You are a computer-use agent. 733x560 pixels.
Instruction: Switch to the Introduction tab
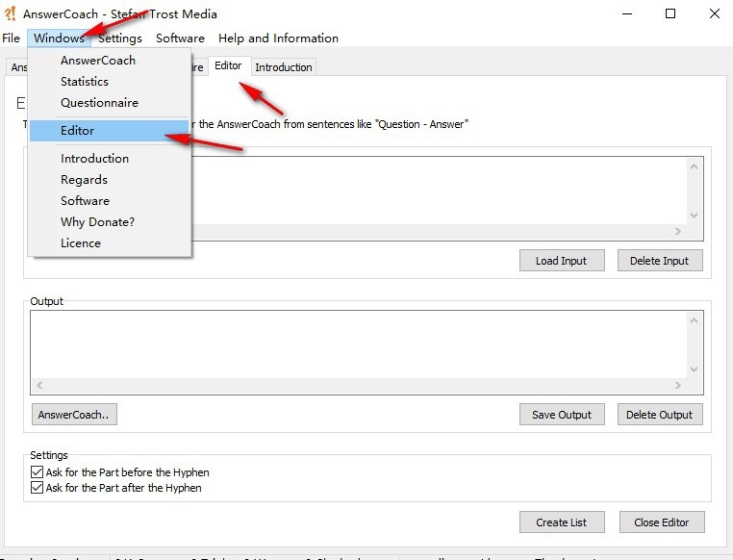(x=283, y=67)
